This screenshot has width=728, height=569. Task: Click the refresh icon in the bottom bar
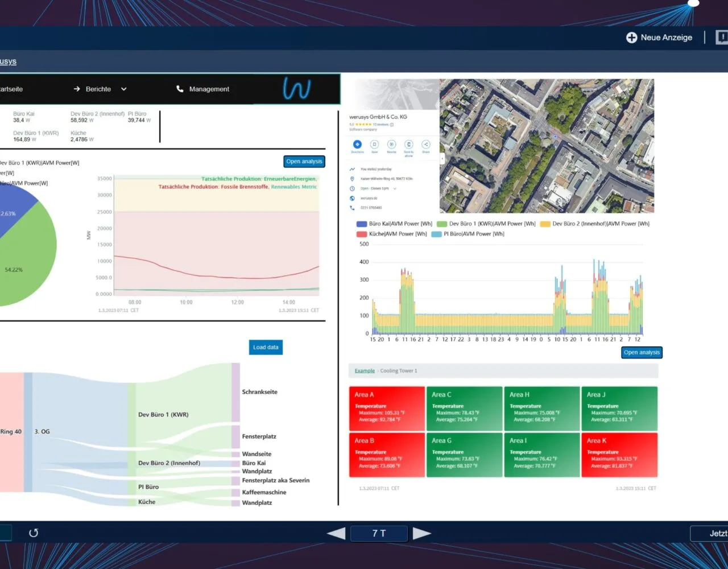click(x=34, y=533)
